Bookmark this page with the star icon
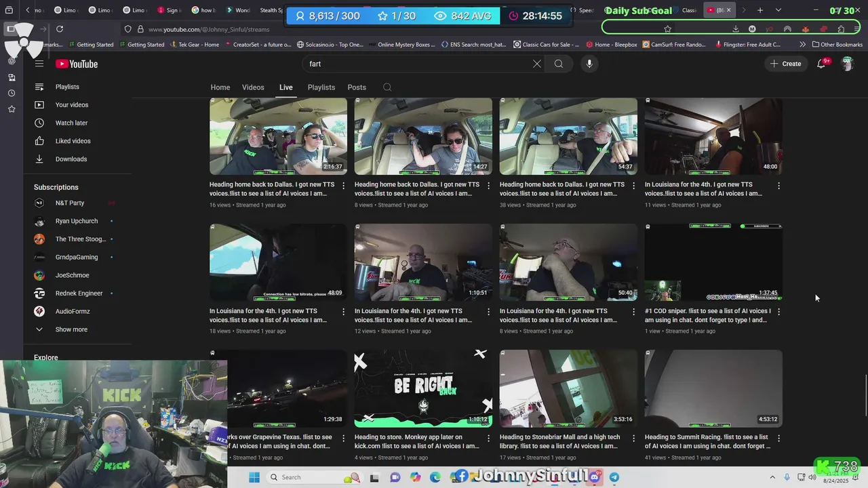This screenshot has height=488, width=868. tap(668, 28)
